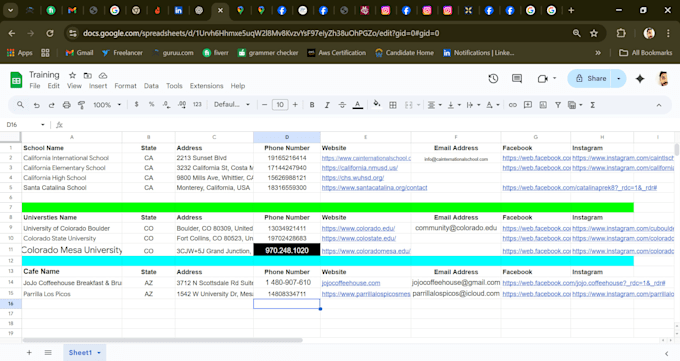Bookmark this page with star icon
The height and width of the screenshot is (361, 680).
pos(594,33)
